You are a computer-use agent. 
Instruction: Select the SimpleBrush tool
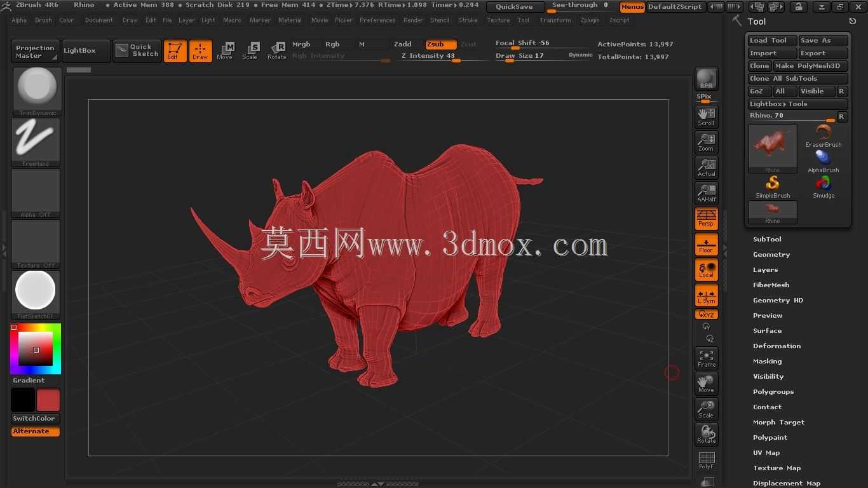click(773, 187)
